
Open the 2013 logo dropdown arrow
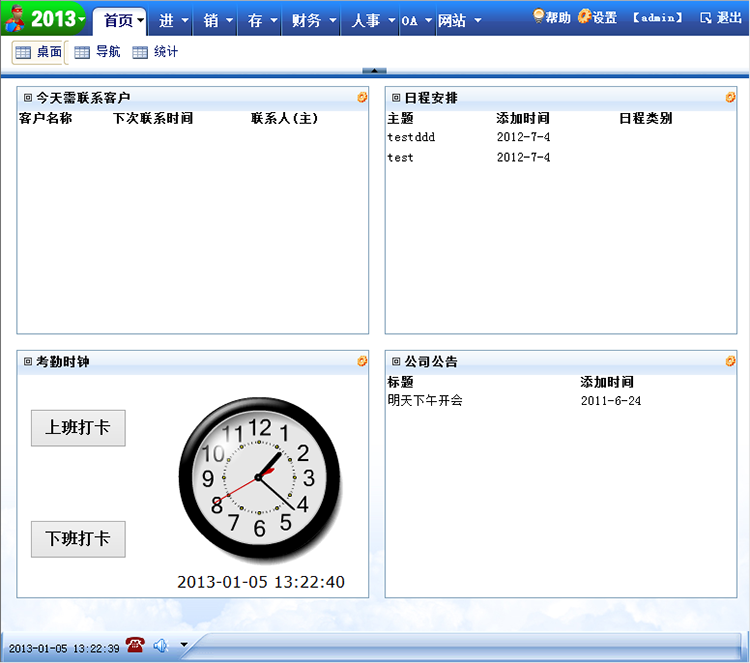pyautogui.click(x=82, y=19)
